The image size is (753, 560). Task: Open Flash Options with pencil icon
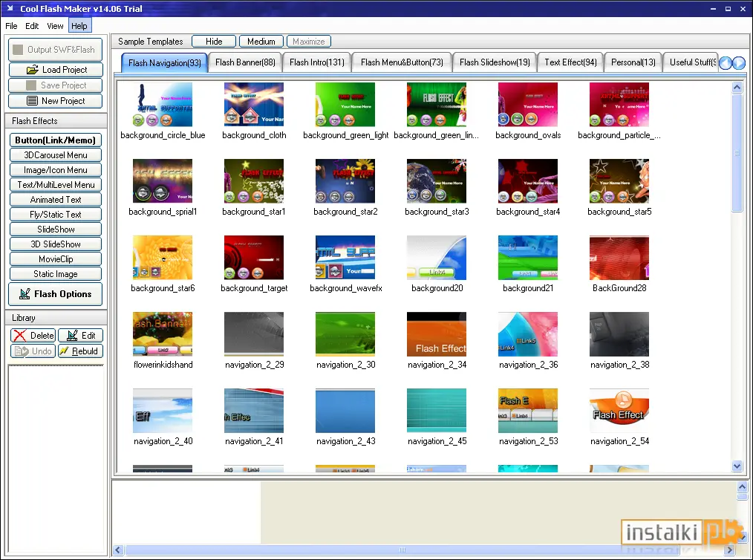click(x=56, y=294)
